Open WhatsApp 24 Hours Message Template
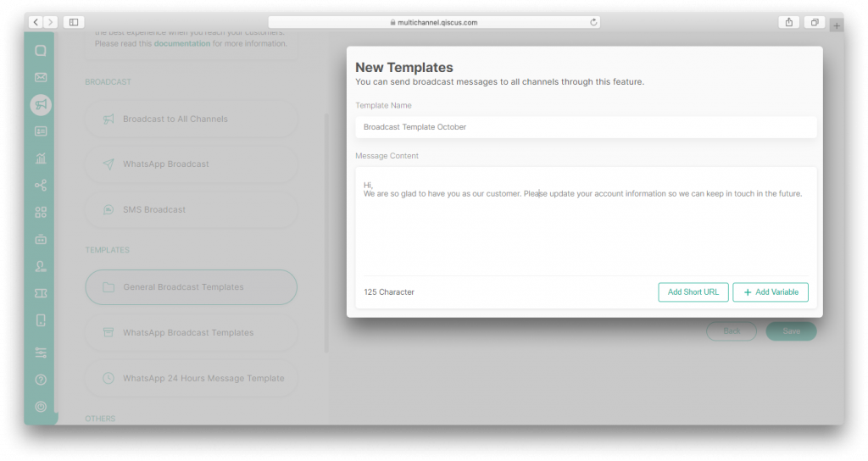 191,379
